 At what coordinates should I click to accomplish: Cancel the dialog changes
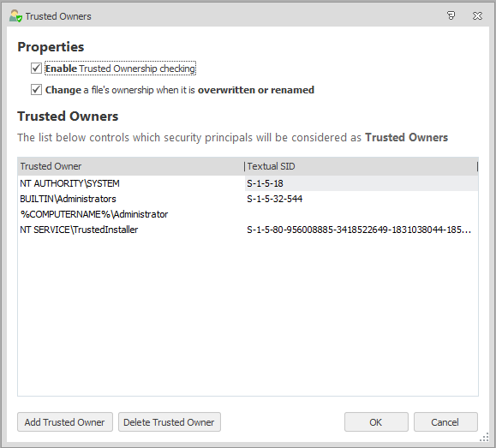point(445,421)
